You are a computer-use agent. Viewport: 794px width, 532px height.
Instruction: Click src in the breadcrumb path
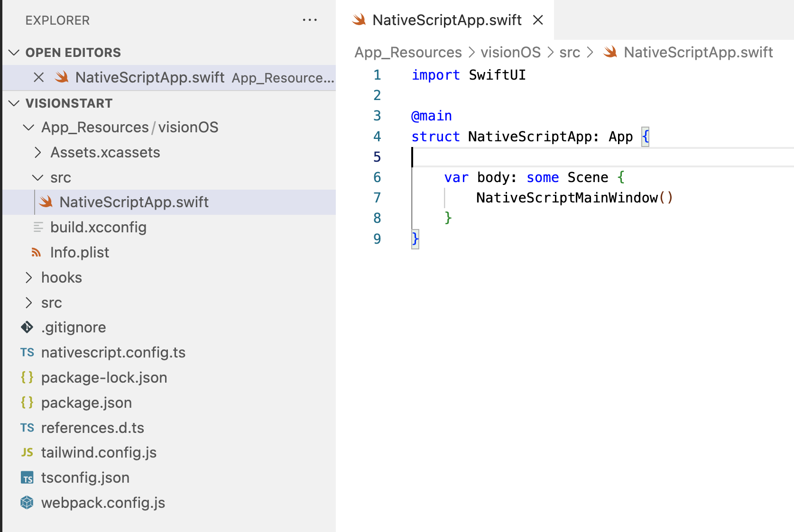click(570, 52)
